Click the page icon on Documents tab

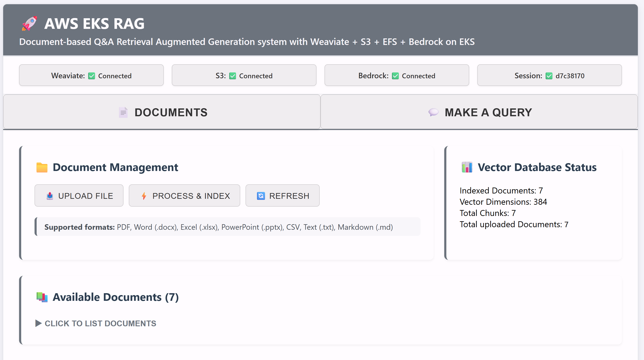(123, 112)
